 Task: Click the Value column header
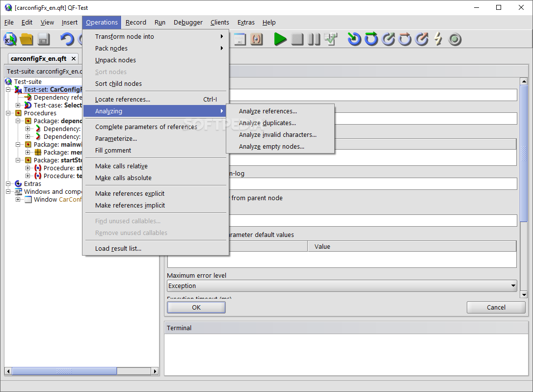point(412,247)
